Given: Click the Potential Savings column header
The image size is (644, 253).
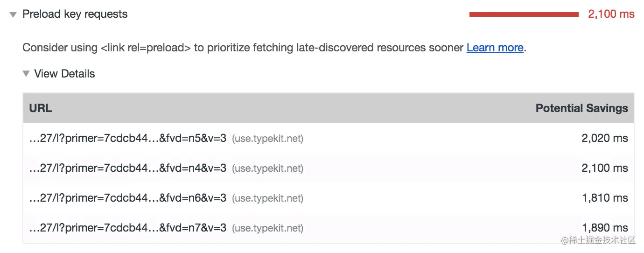Looking at the screenshot, I should (581, 108).
